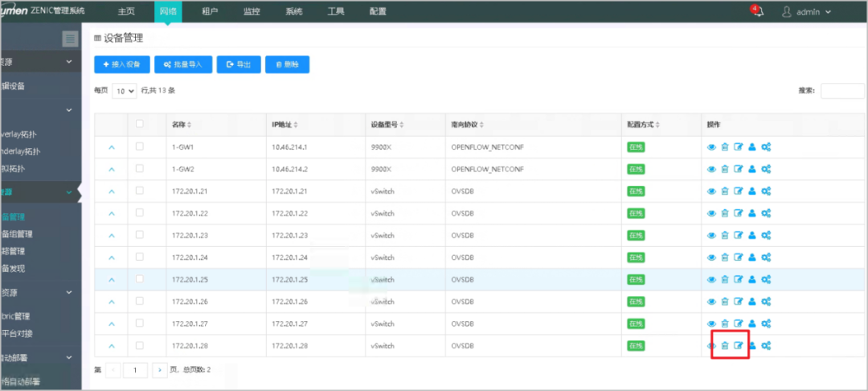Gears icon for 172.20.1.28 row
868x391 pixels.
click(766, 346)
